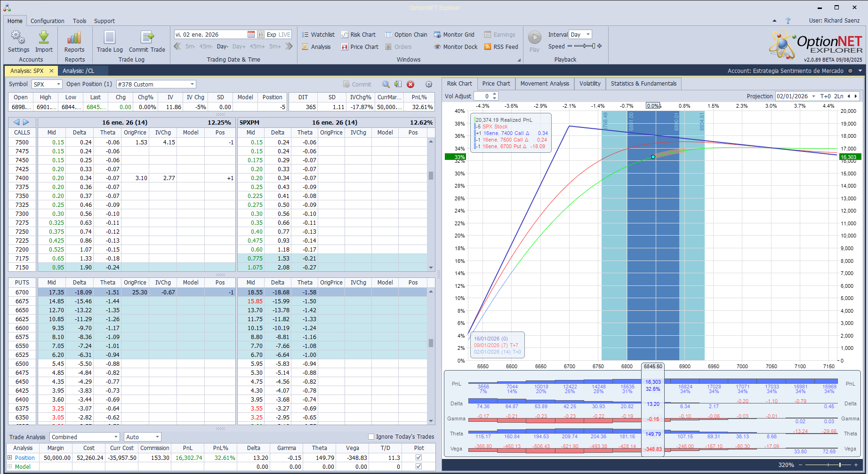This screenshot has height=474, width=868.
Task: Move projection date forward with right arrow
Action: (856, 96)
